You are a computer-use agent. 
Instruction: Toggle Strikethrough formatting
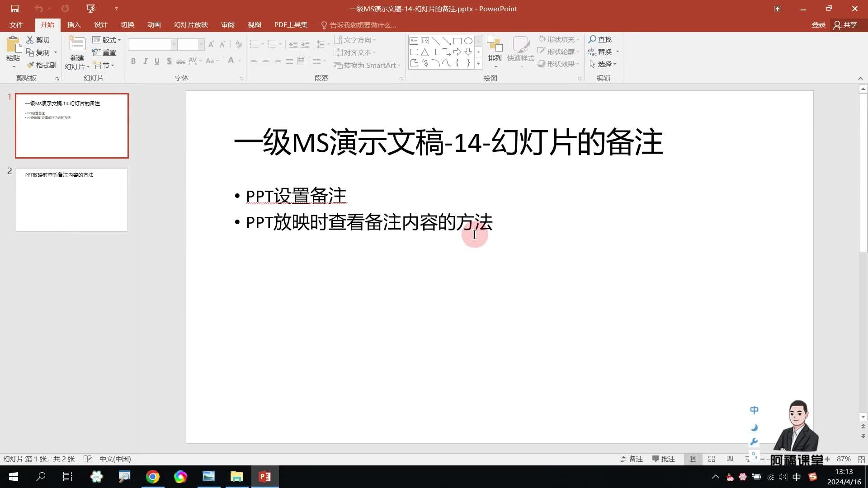pos(181,61)
